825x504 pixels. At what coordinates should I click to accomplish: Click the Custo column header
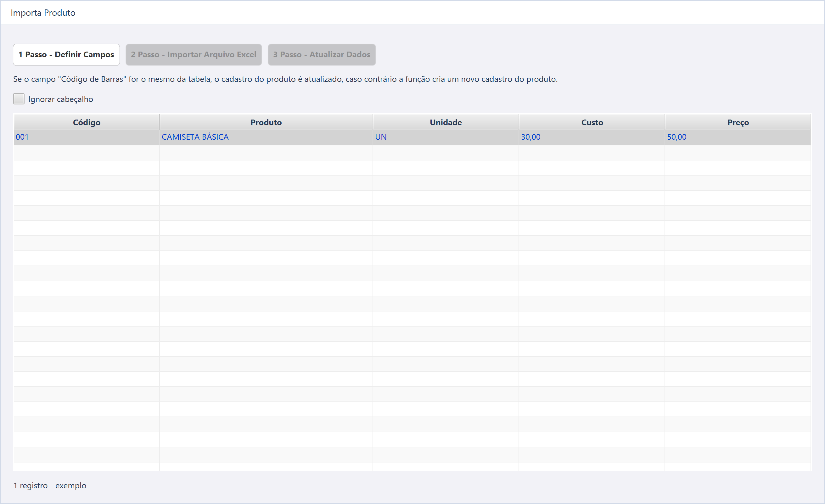pos(592,122)
